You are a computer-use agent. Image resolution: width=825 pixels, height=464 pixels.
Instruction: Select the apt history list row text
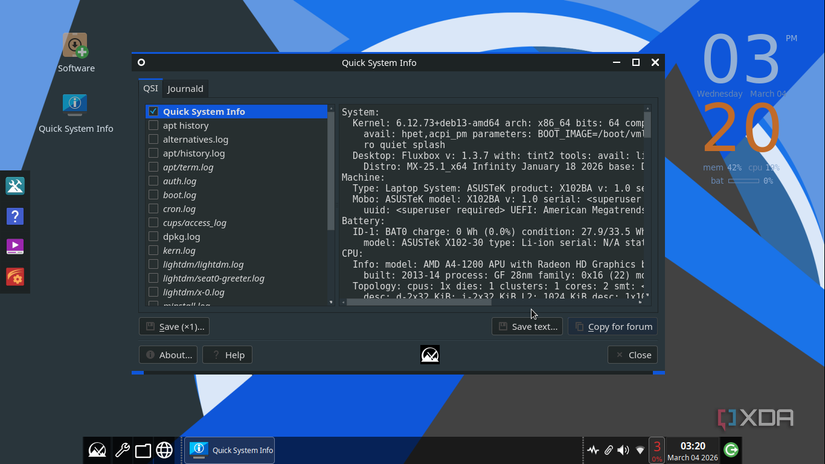point(186,125)
